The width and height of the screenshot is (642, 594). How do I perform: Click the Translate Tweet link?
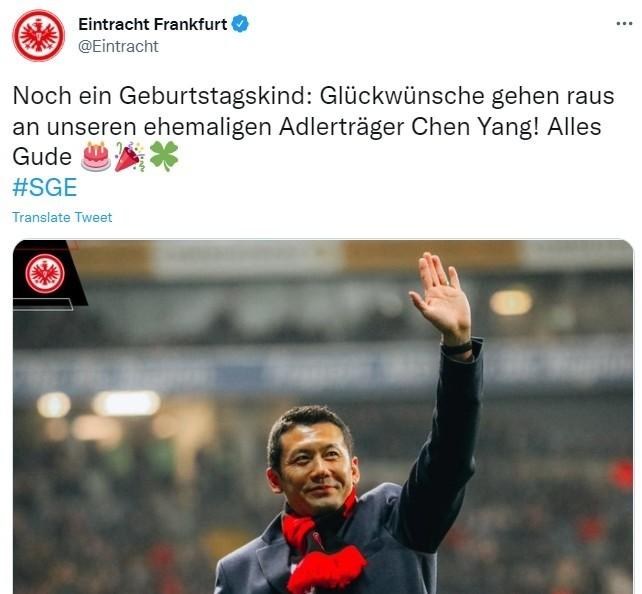[62, 217]
